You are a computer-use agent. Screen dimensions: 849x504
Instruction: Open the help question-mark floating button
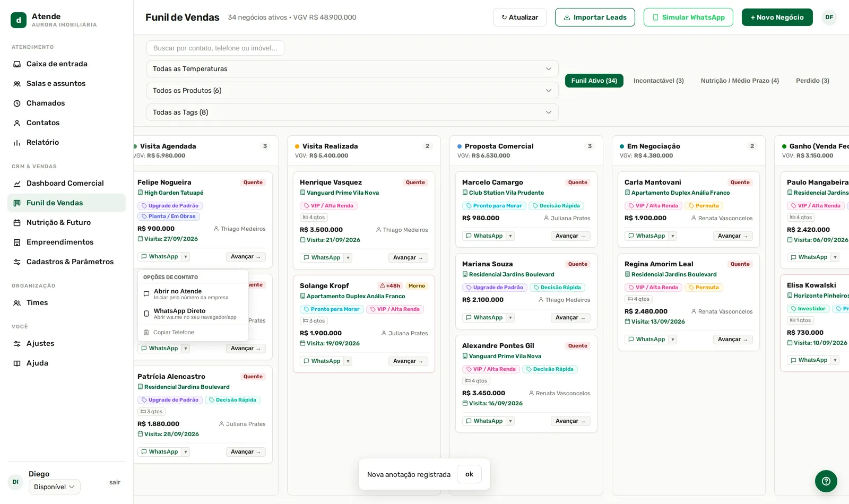[826, 481]
